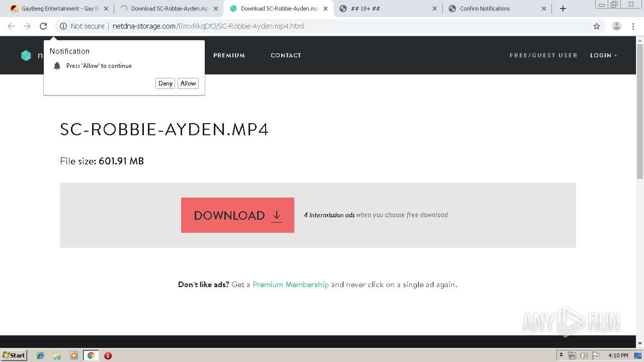Reload the current page
Viewport: 644px width, 362px height.
(43, 26)
